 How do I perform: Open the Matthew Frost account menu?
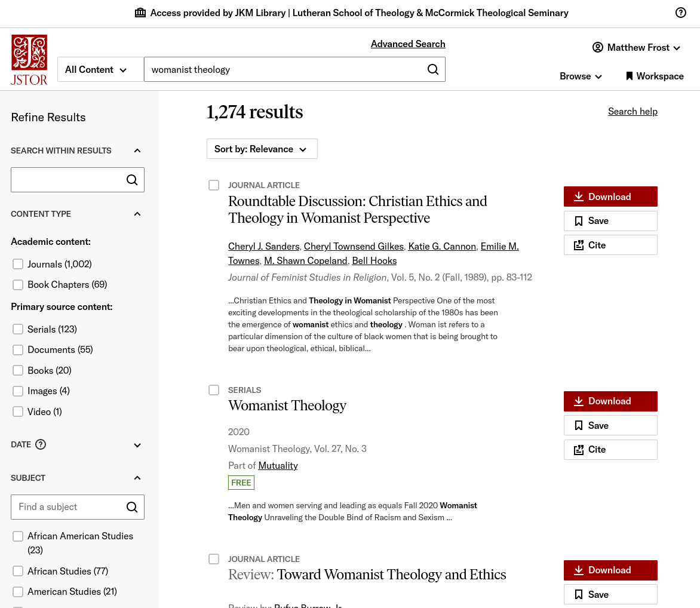coord(636,47)
